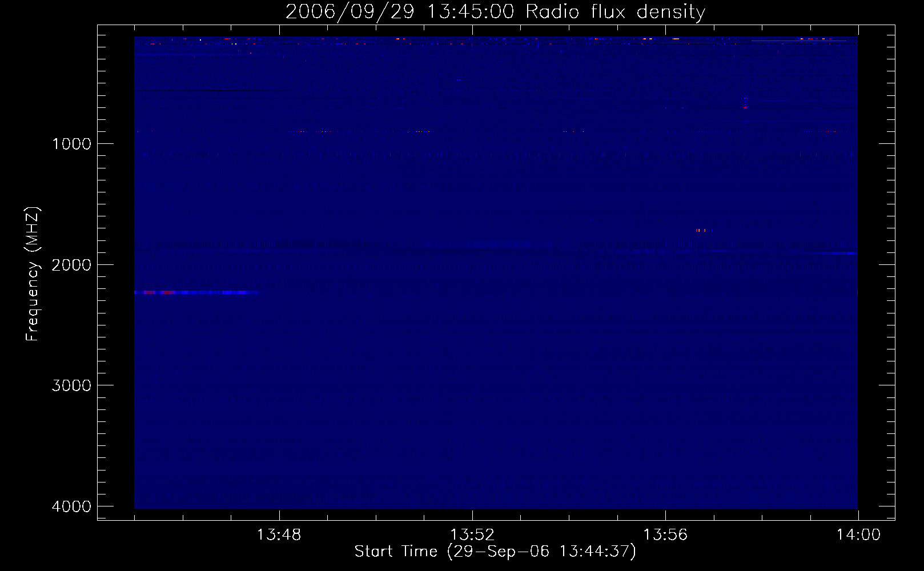Click the "Frequency (MHZ)" axis label
This screenshot has height=571, width=924.
click(33, 274)
